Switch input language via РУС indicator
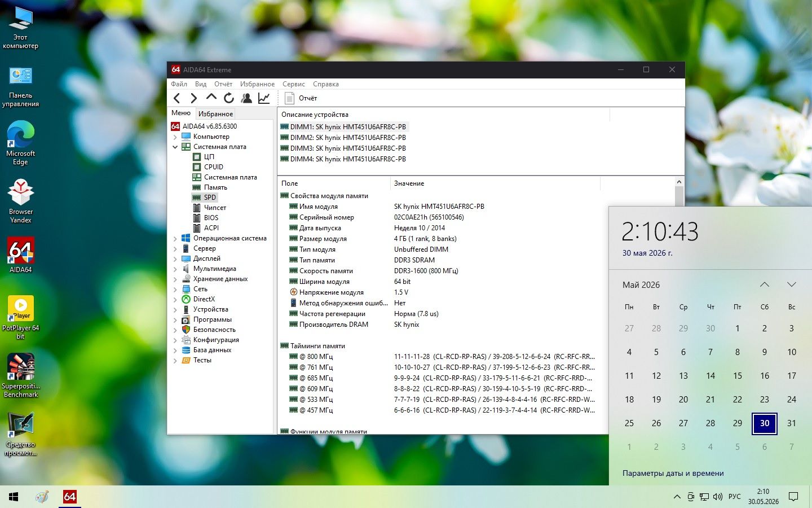812x508 pixels. (x=735, y=497)
